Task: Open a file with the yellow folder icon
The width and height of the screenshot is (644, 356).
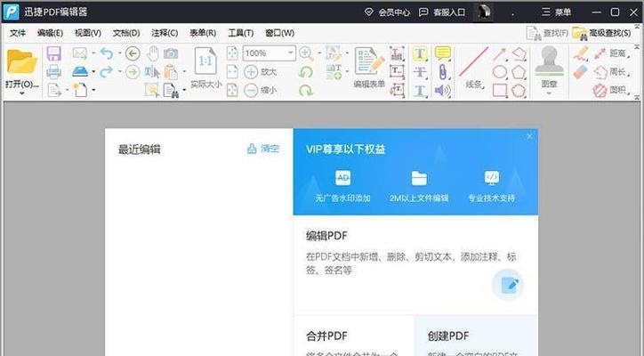Action: pyautogui.click(x=21, y=62)
